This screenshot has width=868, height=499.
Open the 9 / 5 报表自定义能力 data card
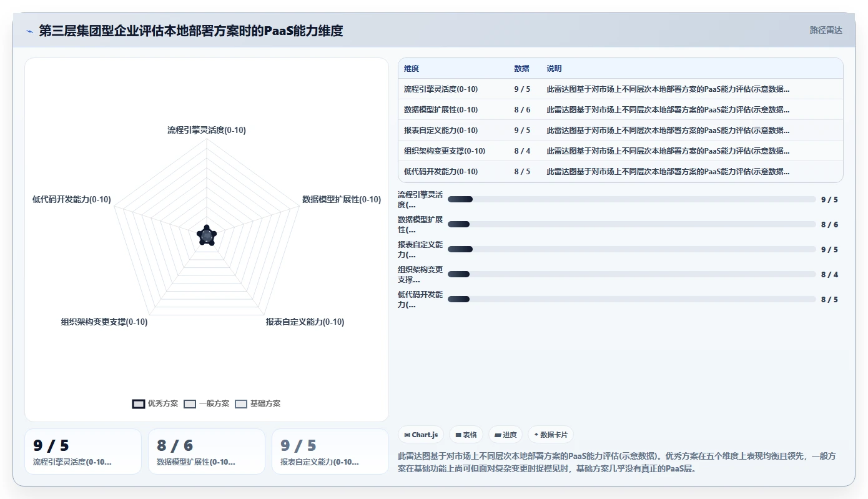tap(330, 452)
